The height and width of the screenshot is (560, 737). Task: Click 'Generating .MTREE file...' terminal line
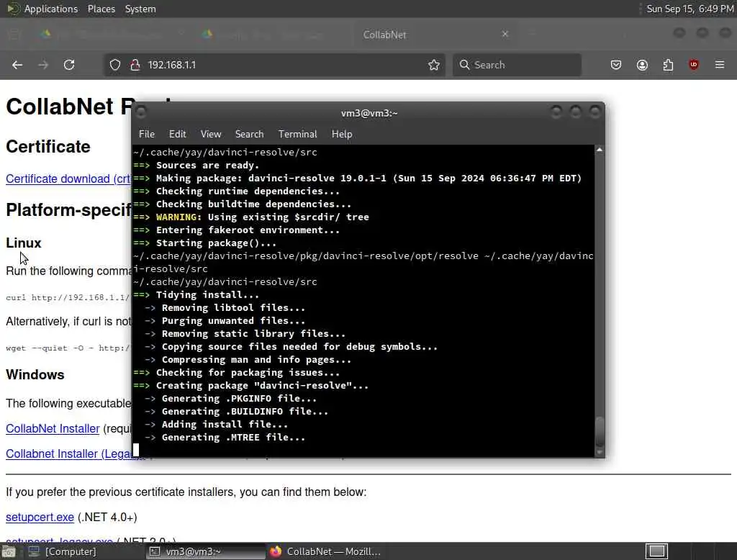(233, 438)
